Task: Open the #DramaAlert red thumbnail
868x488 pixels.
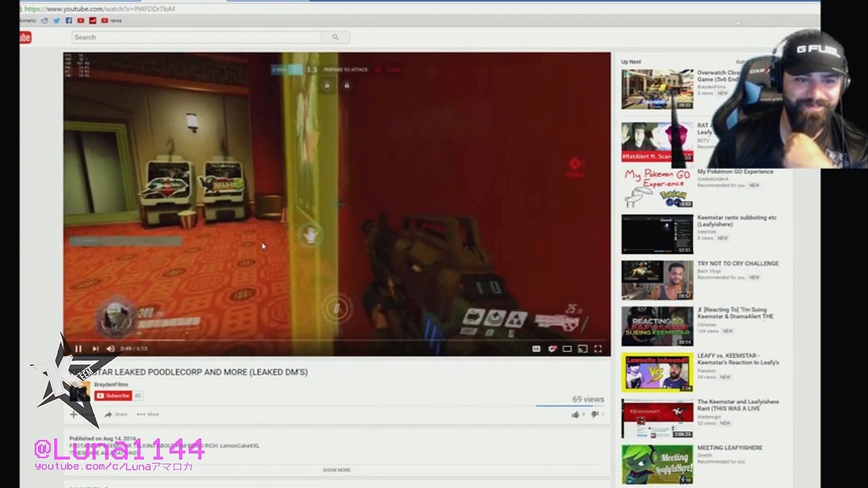Action: pos(657,419)
